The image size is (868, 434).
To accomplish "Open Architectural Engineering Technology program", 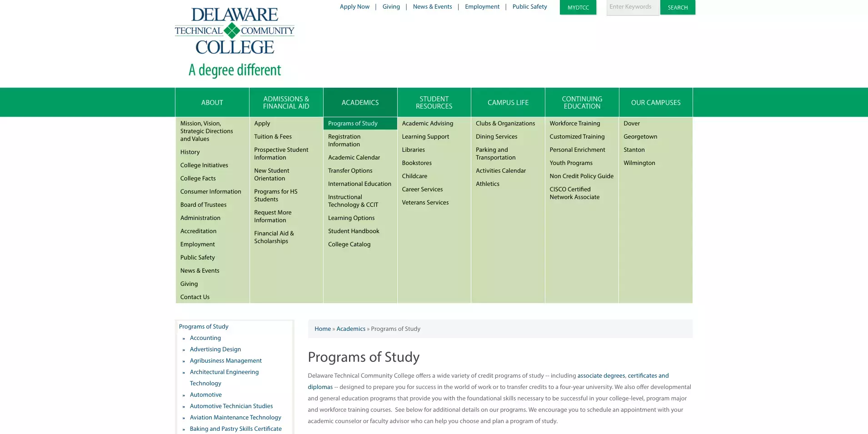I will (x=224, y=378).
